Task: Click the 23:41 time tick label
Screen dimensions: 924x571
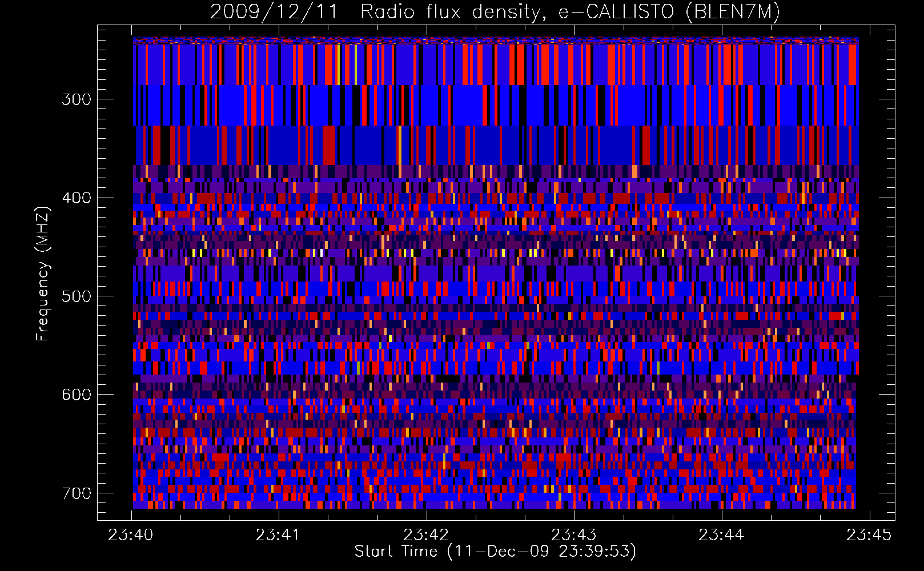Action: (x=278, y=534)
